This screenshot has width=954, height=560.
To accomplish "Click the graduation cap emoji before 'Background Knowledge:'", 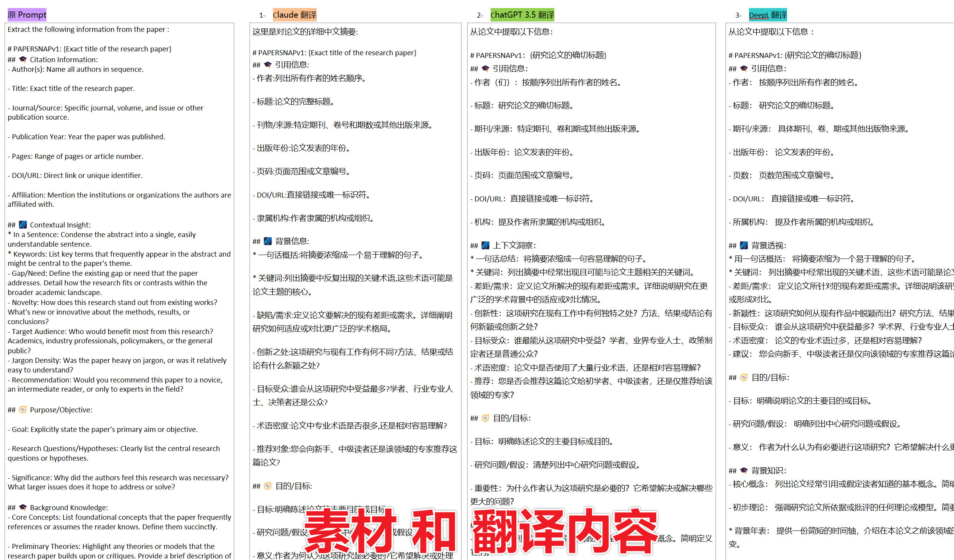I will pyautogui.click(x=23, y=507).
